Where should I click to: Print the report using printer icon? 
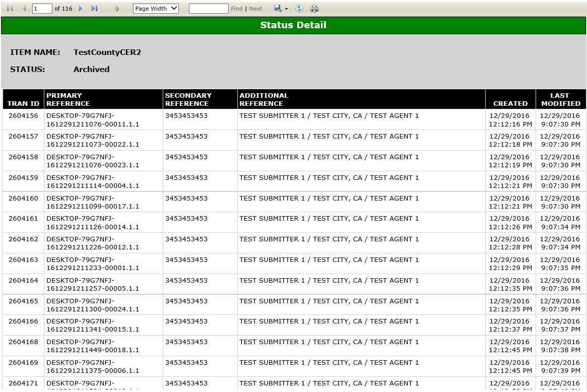click(x=314, y=9)
